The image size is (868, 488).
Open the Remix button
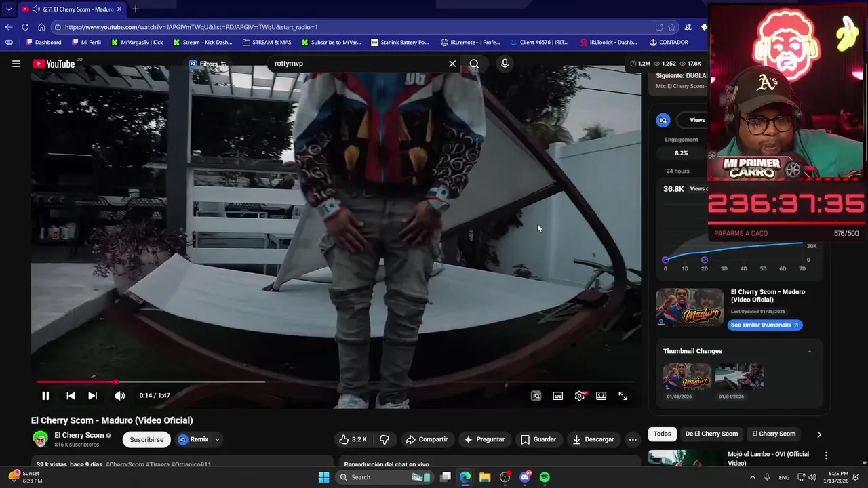click(x=194, y=439)
